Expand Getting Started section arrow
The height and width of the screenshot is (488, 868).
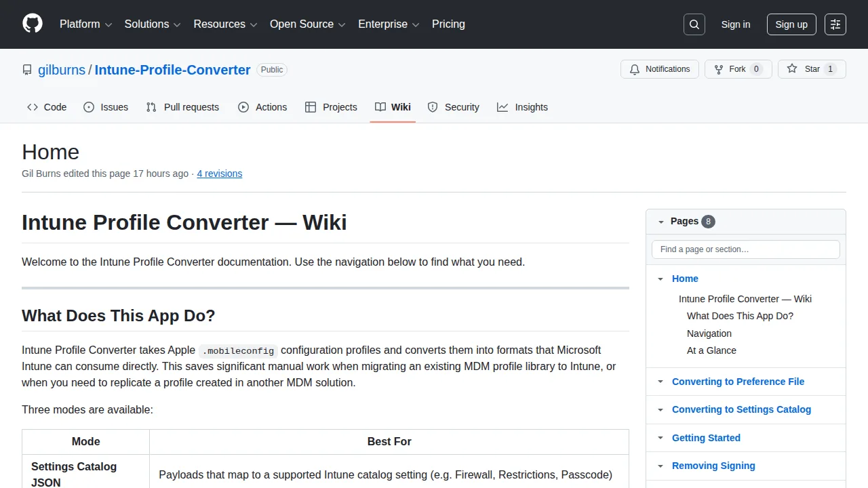660,439
